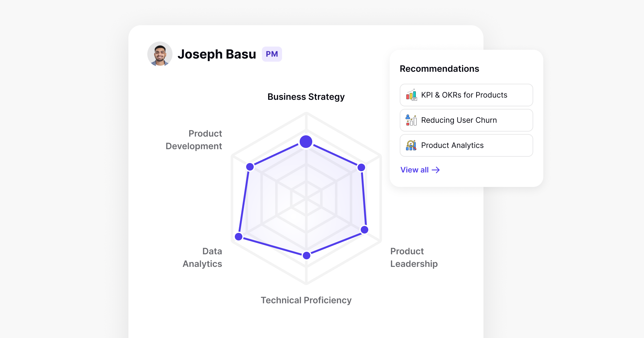Click the PM role badge

coord(272,54)
